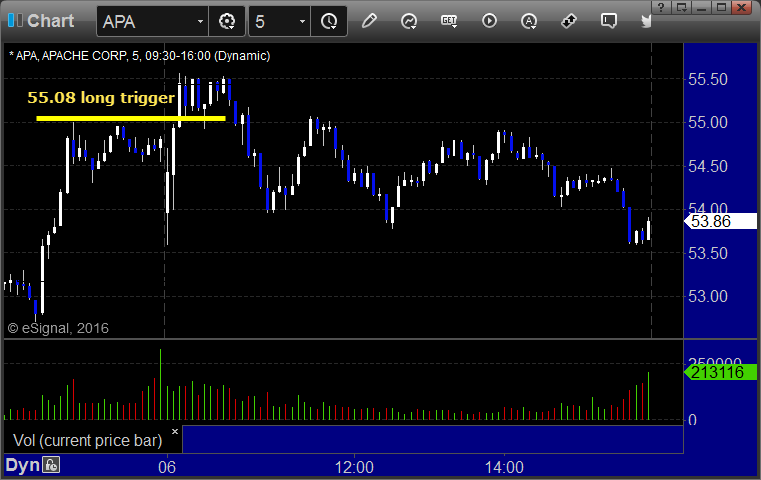Click the Vol (current price bar) label
The width and height of the screenshot is (761, 480).
pyautogui.click(x=88, y=440)
